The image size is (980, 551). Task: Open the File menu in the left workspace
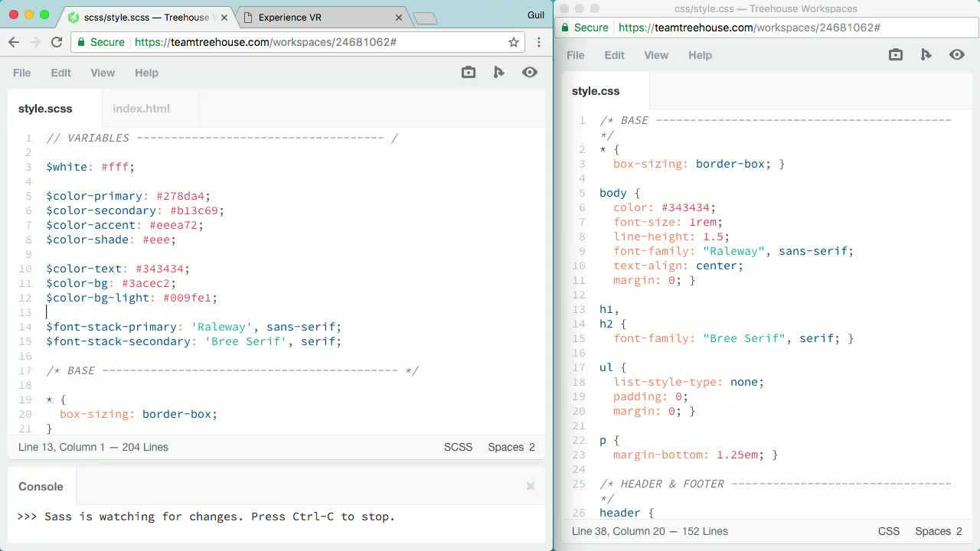click(21, 73)
